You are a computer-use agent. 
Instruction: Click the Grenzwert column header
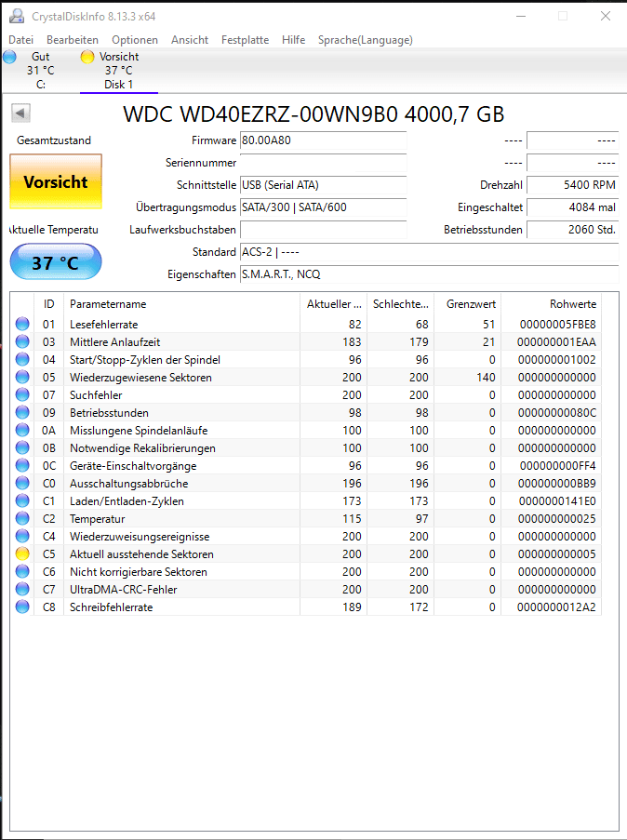pos(467,304)
